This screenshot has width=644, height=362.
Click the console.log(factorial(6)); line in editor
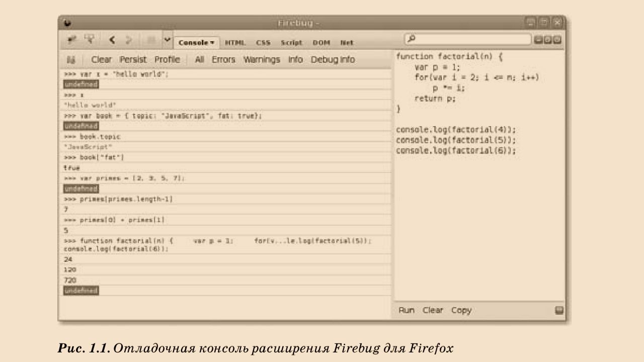click(456, 150)
